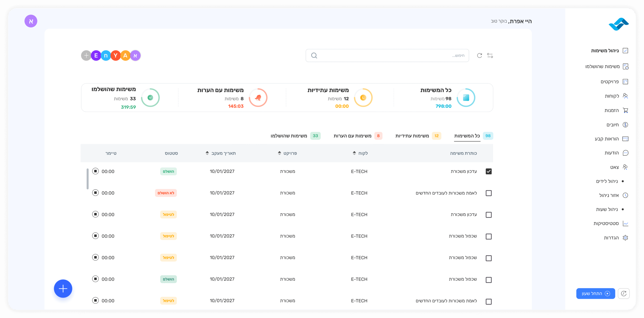Sort table by פרויקט column

click(x=279, y=153)
